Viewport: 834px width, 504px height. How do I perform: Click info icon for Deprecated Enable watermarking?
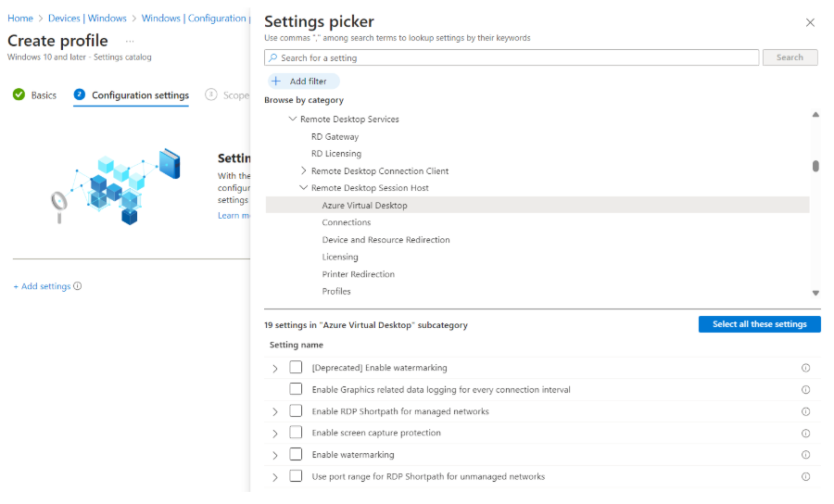tap(805, 368)
